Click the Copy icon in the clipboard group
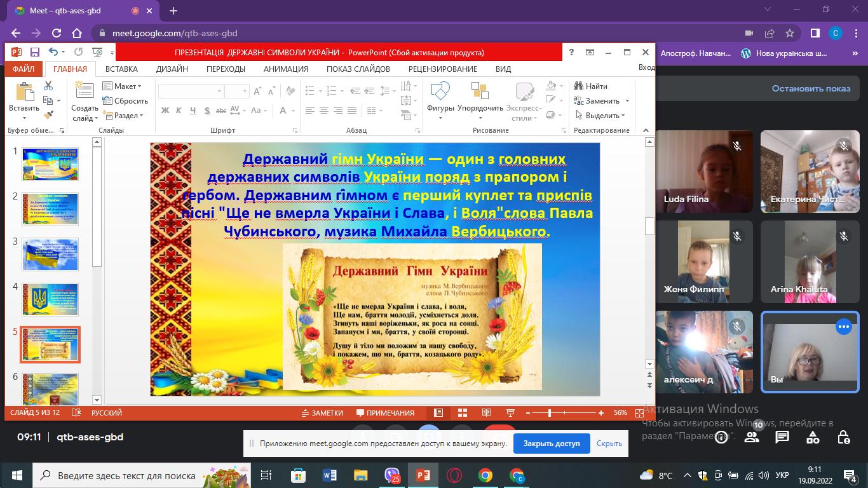The image size is (868, 488). 48,100
